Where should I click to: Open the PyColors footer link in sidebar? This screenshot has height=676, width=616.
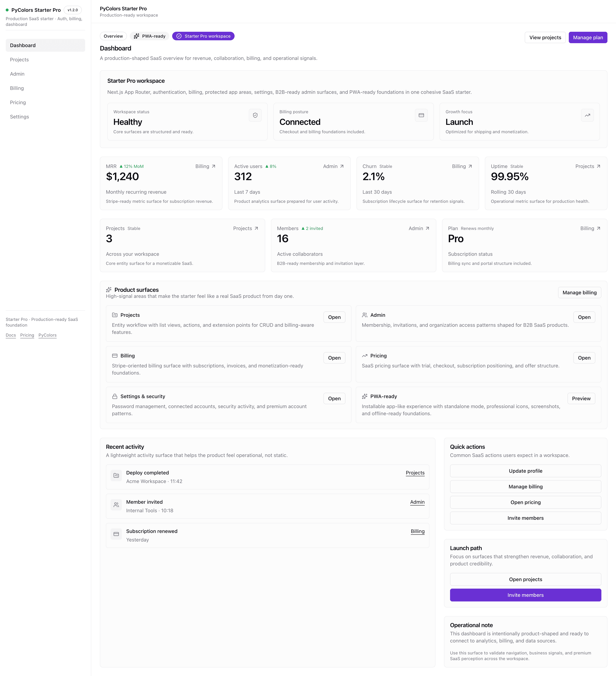pos(48,335)
